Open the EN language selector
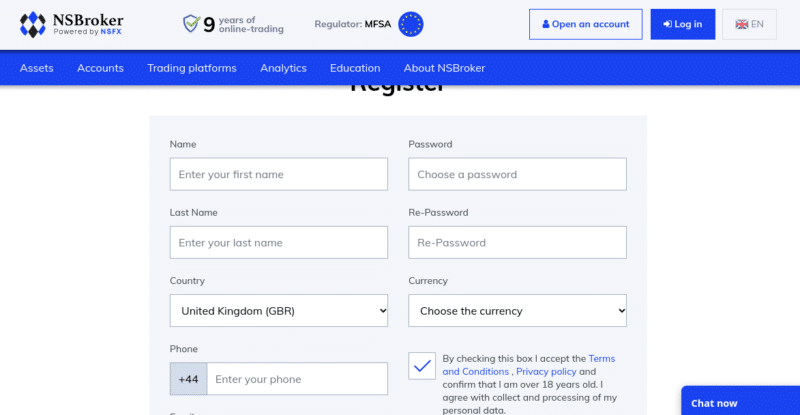 (x=749, y=24)
